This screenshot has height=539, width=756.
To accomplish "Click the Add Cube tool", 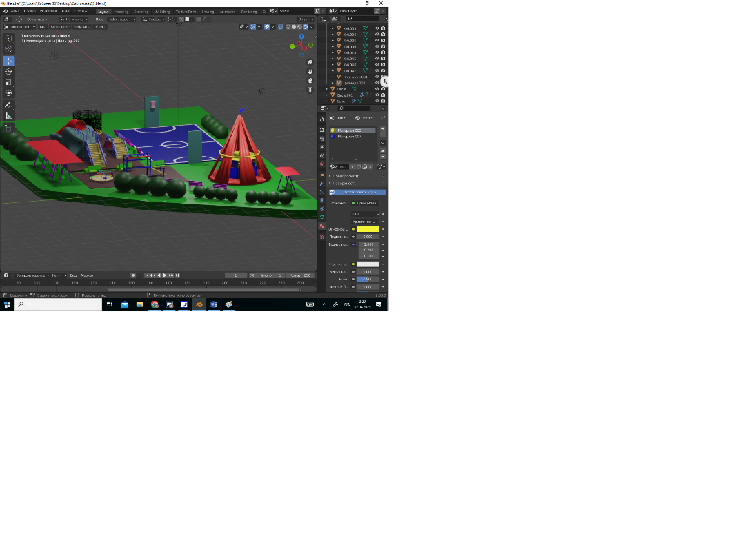I will click(x=9, y=128).
